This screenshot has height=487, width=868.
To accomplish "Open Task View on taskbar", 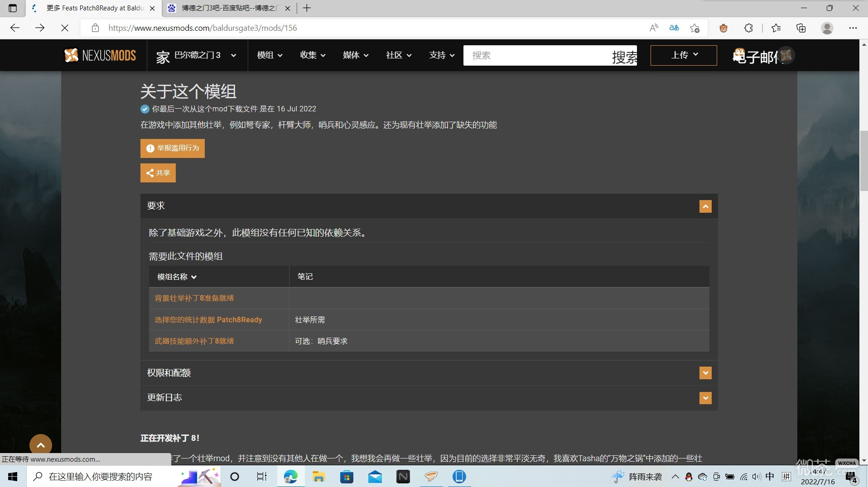I will point(261,477).
